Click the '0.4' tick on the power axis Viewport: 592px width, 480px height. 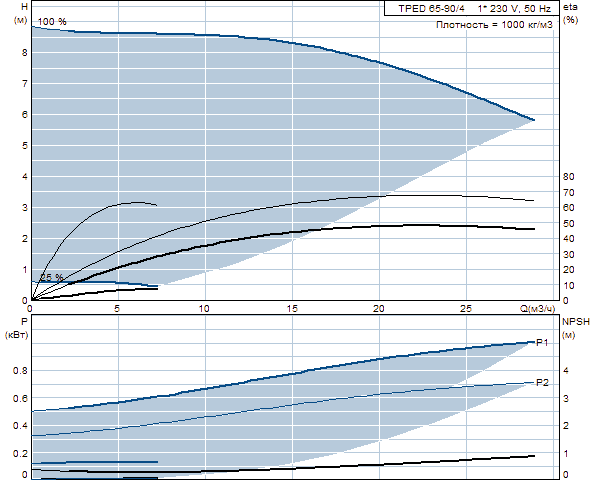coord(20,426)
